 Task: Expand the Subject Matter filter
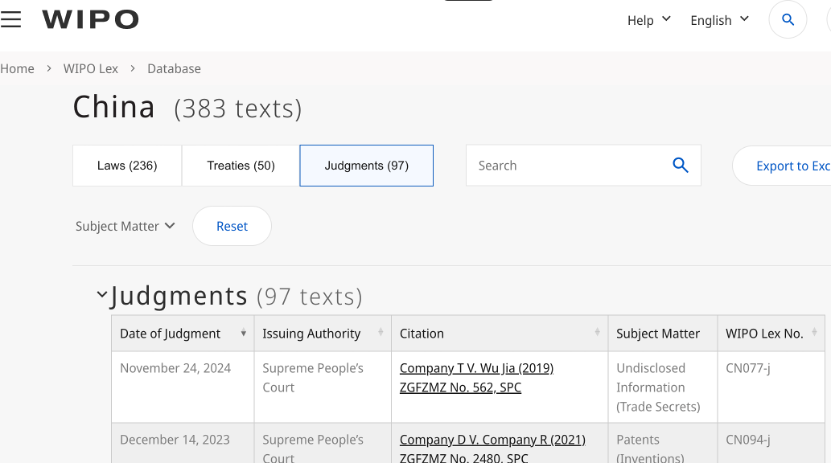click(x=125, y=226)
